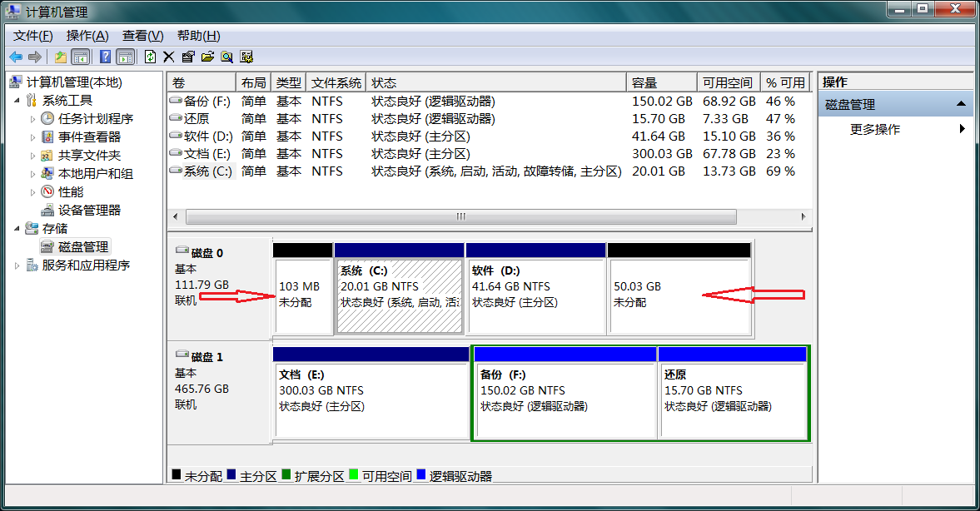Open the 操作(A) menu

87,36
